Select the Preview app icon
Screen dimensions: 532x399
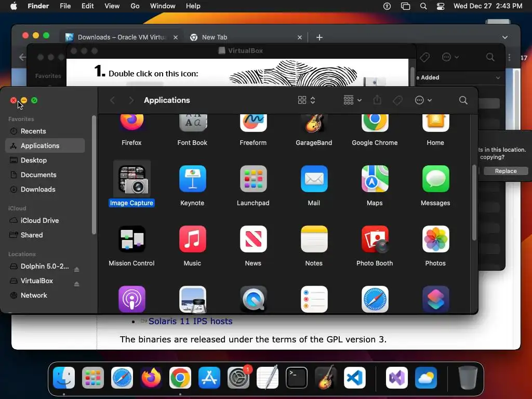click(192, 299)
